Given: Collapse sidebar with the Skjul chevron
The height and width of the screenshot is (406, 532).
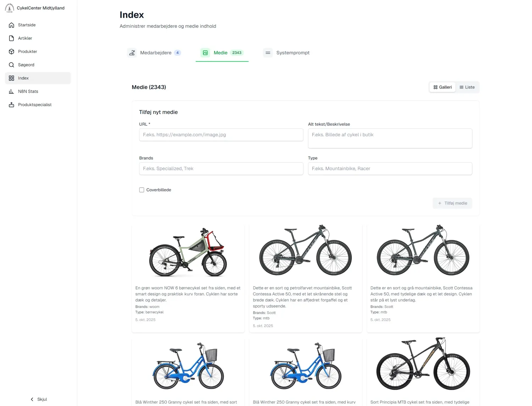Looking at the screenshot, I should 32,399.
